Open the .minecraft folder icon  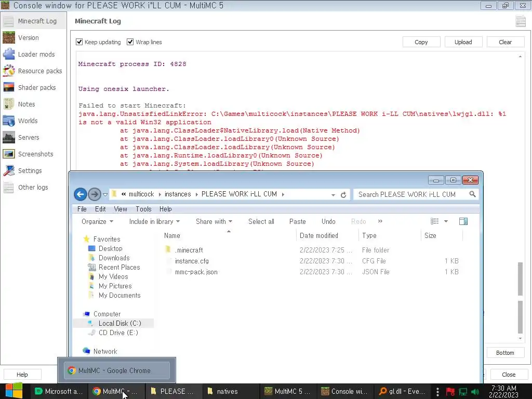168,250
